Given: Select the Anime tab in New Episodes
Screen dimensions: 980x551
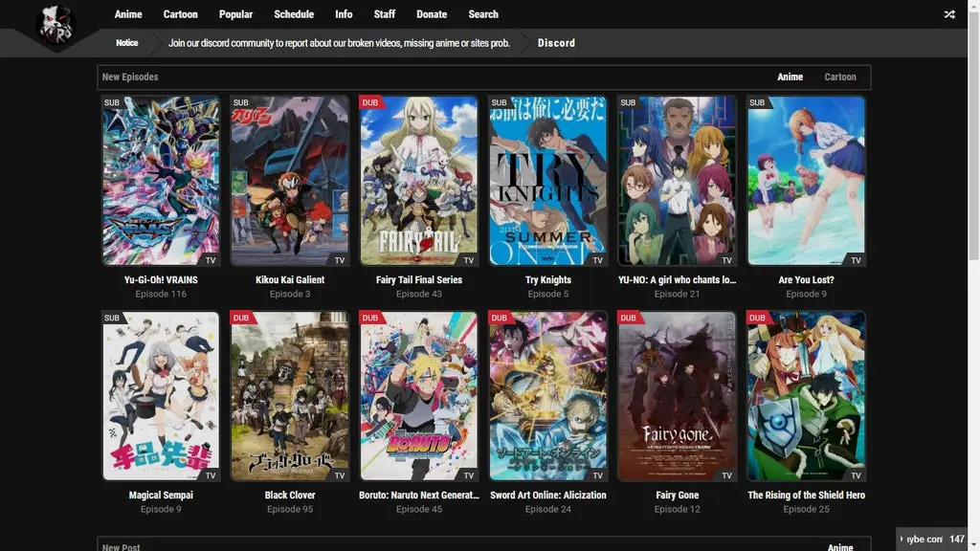Looking at the screenshot, I should click(x=790, y=77).
